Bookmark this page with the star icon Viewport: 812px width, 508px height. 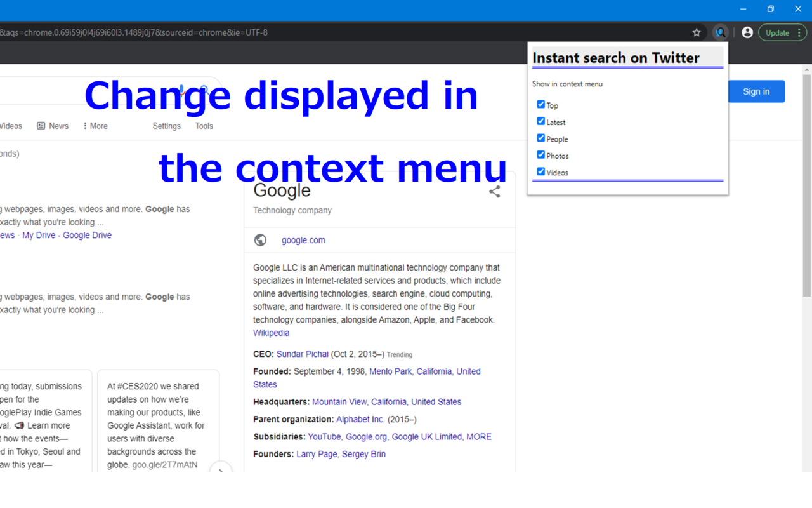point(697,32)
